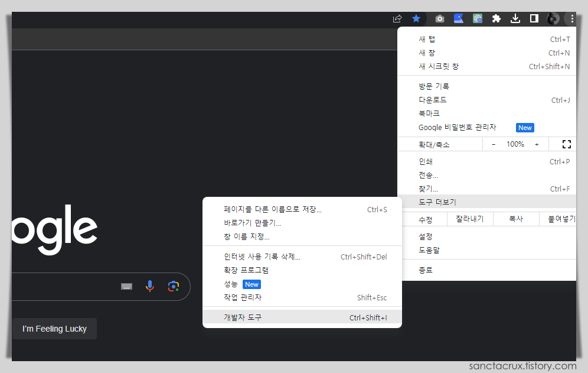
Task: Select 새 창 menu item
Action: click(486, 53)
